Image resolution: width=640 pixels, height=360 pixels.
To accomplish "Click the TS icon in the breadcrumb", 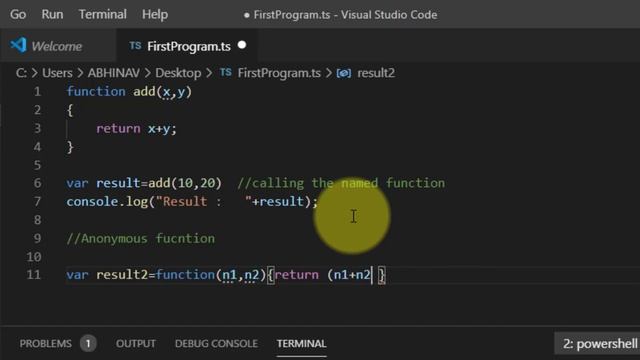I will coord(226,73).
